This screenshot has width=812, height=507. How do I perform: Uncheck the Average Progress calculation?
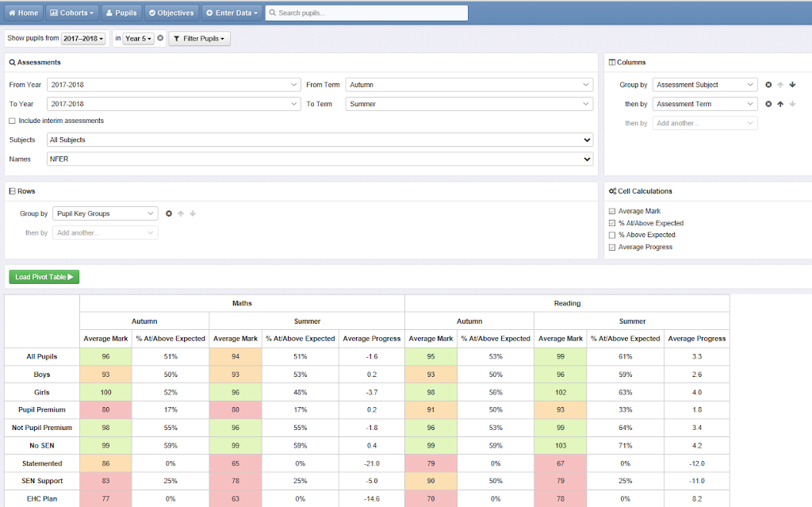[612, 248]
